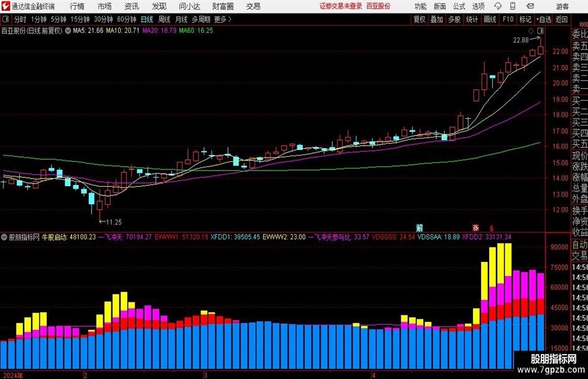Click MA5: 21.66 indicator label
Screen dimensions: 588x379
pos(88,30)
